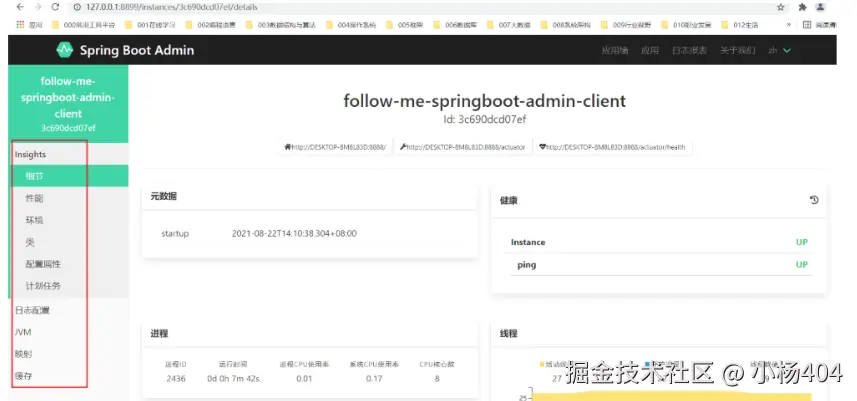Open the 000 bookmark folder
Image resolution: width=857 pixels, height=401 pixels.
click(83, 25)
